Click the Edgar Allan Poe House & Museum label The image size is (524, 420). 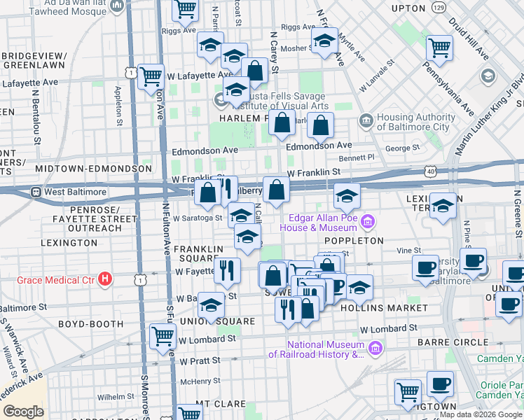(319, 223)
